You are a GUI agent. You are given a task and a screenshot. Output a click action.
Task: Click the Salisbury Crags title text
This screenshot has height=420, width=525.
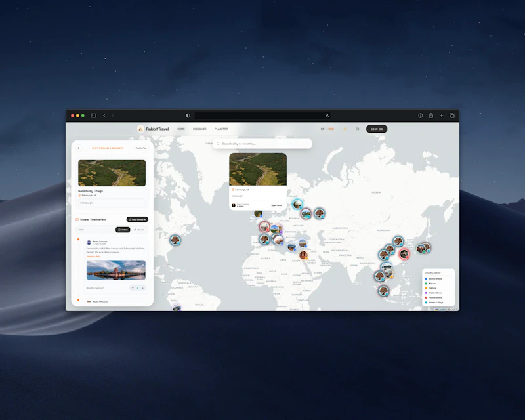click(91, 191)
